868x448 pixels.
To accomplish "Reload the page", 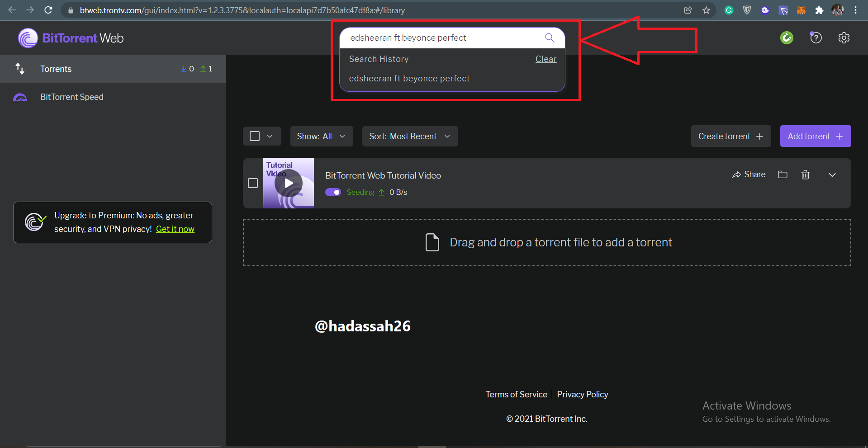I will tap(48, 10).
